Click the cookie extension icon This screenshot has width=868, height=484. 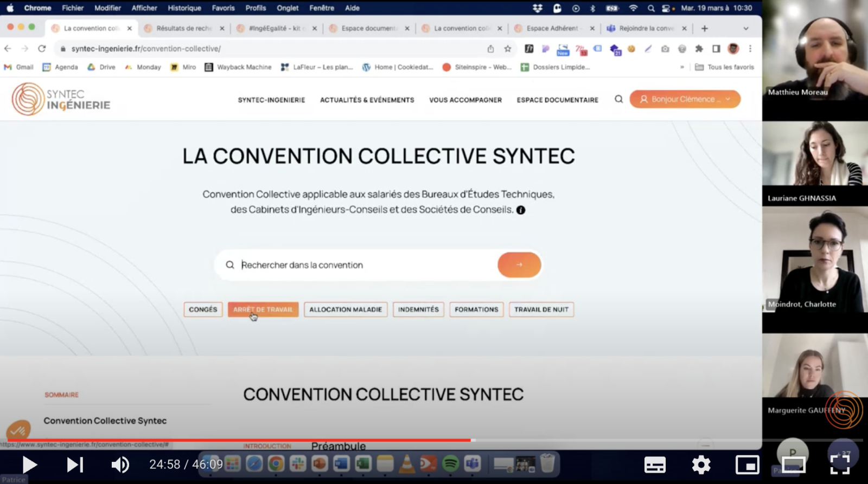point(631,49)
